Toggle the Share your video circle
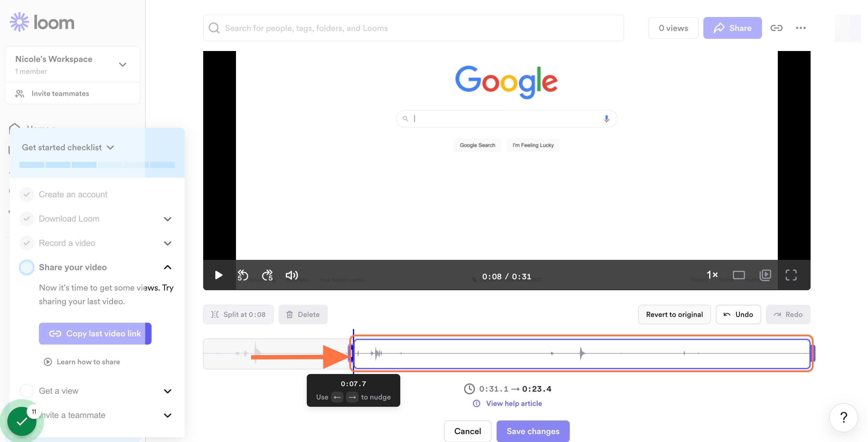The width and height of the screenshot is (868, 442). tap(27, 267)
